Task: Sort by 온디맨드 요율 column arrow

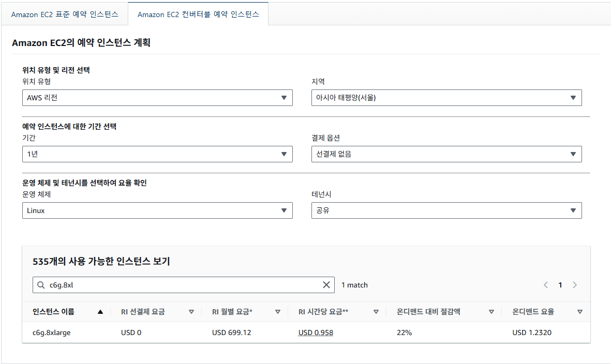Action: click(x=580, y=312)
